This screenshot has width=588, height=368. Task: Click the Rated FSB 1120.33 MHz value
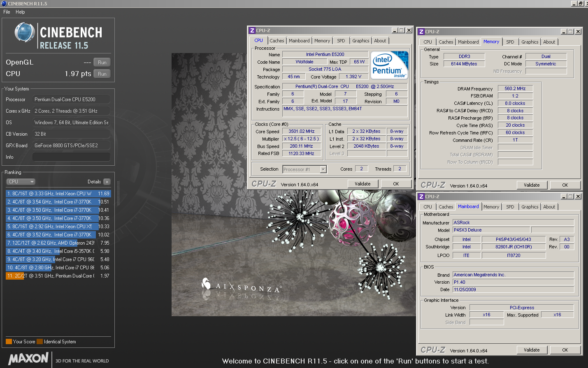(x=302, y=154)
